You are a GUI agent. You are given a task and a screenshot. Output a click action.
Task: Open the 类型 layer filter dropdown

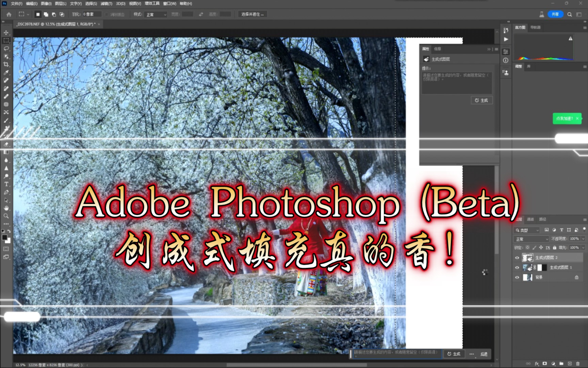pos(527,230)
